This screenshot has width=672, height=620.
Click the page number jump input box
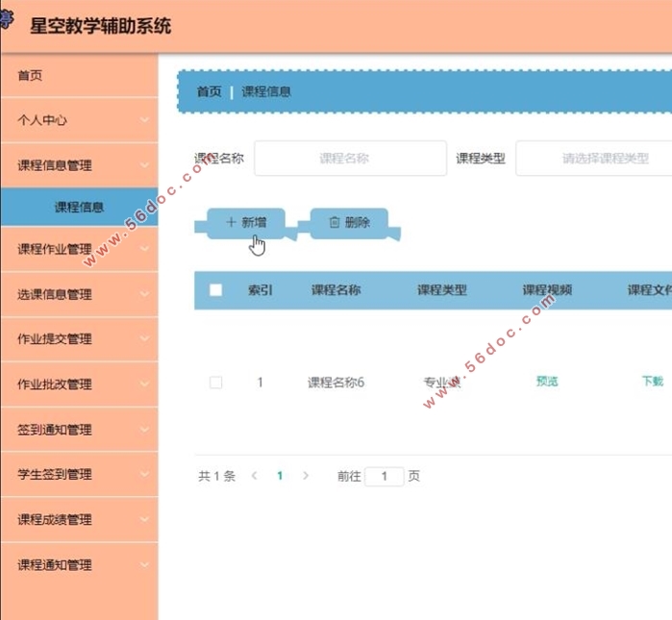(x=385, y=477)
